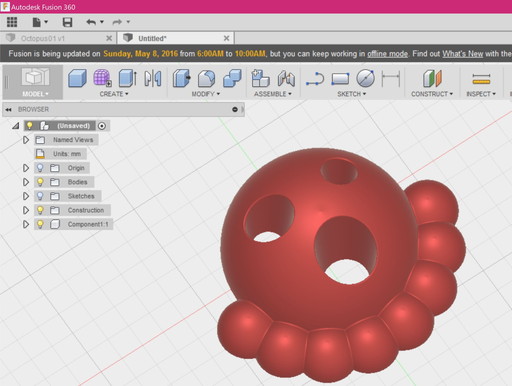
Task: Activate the (Unsaved) root component radio button
Action: 102,126
